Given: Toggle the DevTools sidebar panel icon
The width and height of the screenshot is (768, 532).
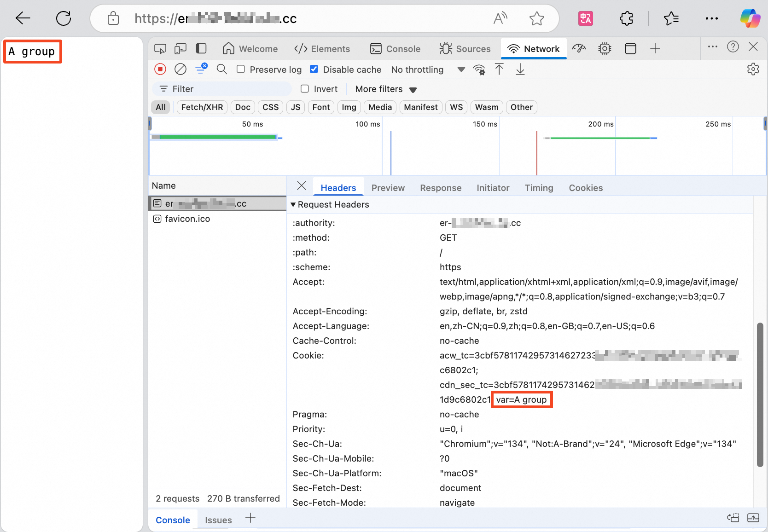Looking at the screenshot, I should (201, 49).
